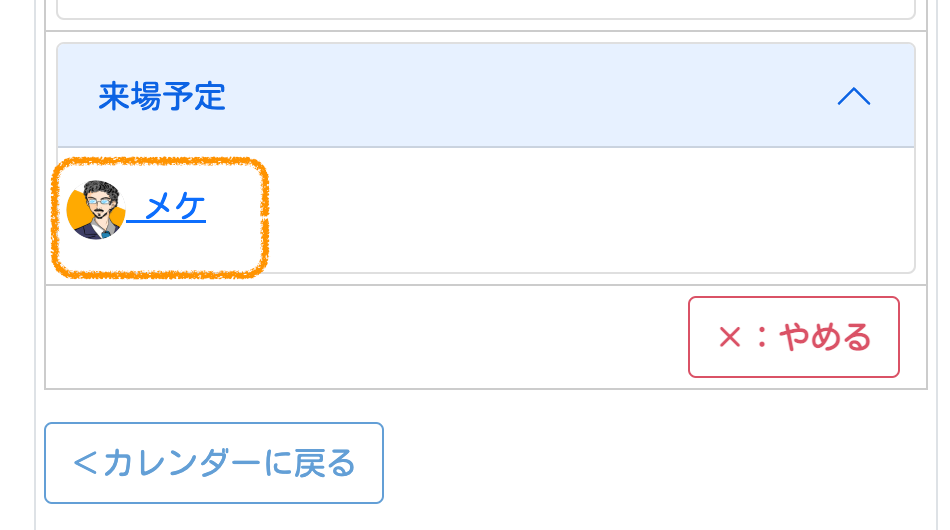Click the 来場予定 accordion header text
This screenshot has width=950, height=530.
click(x=162, y=97)
